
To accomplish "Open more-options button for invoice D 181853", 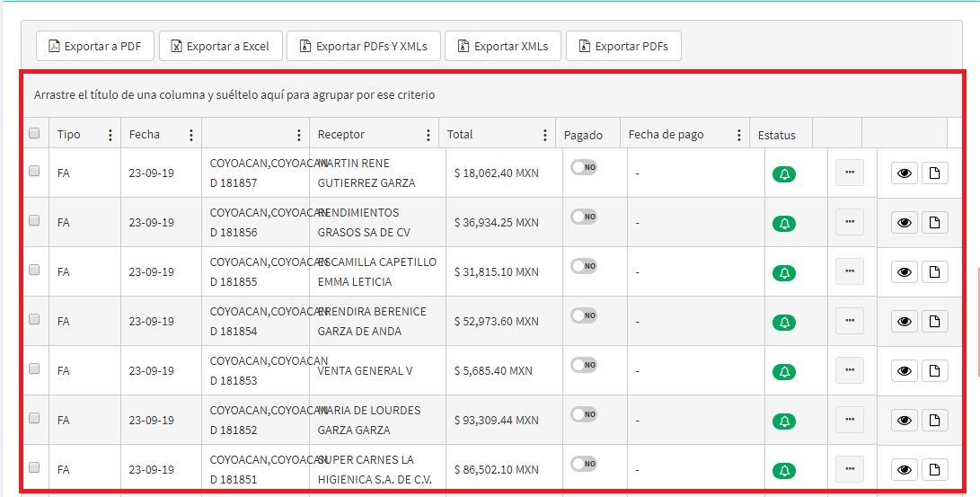I will click(x=849, y=370).
